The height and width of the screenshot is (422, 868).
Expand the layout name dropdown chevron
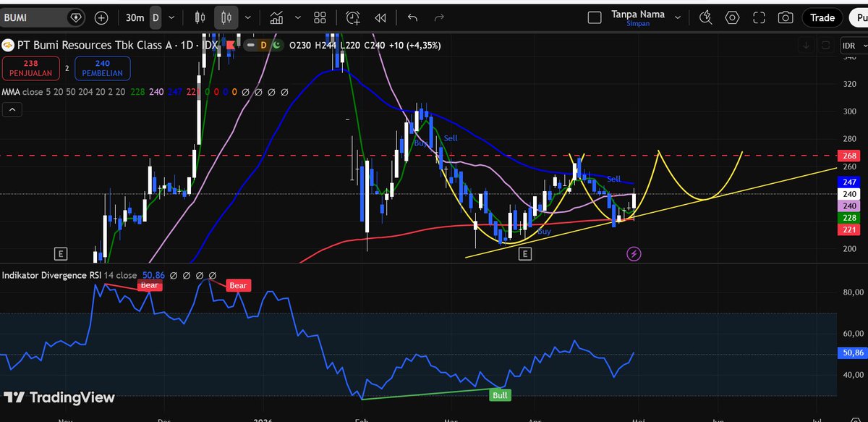(x=678, y=17)
